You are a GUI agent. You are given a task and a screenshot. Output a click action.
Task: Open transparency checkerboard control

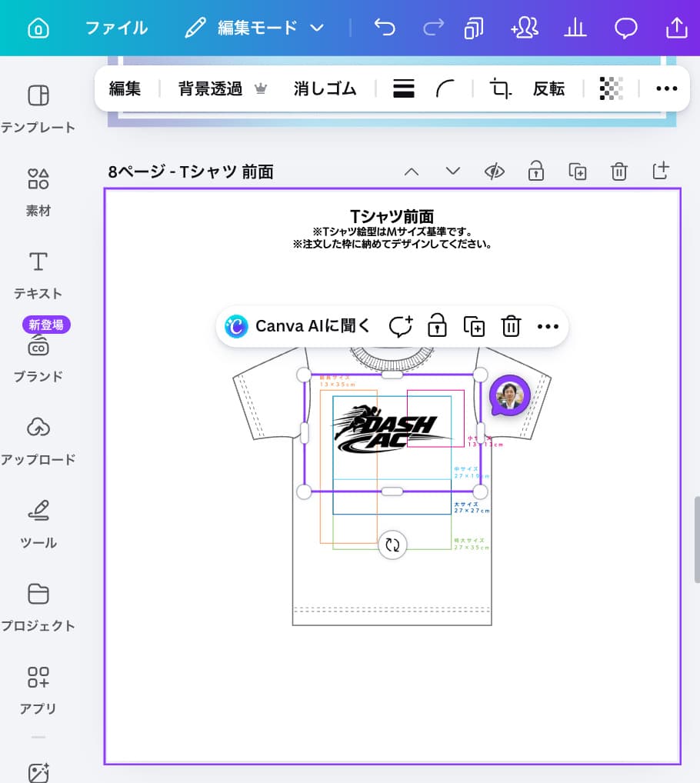pos(611,89)
